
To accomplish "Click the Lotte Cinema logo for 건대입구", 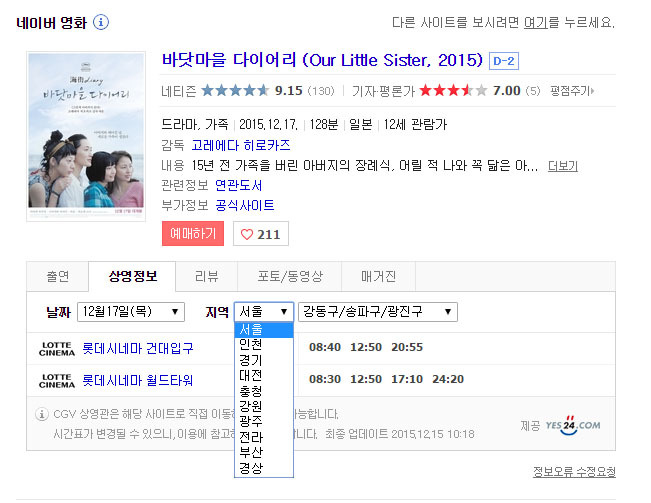I will [57, 349].
